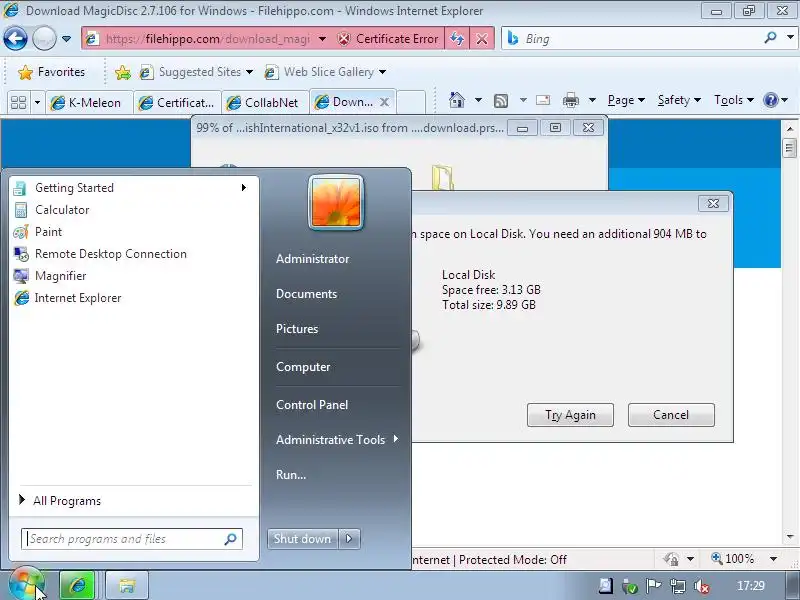The height and width of the screenshot is (600, 800).
Task: Expand the Getting Started submenu arrow
Action: pyautogui.click(x=244, y=188)
